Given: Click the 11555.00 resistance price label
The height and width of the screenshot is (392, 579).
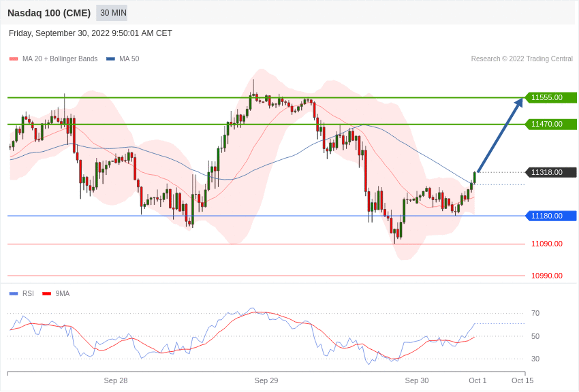Looking at the screenshot, I should pos(551,97).
